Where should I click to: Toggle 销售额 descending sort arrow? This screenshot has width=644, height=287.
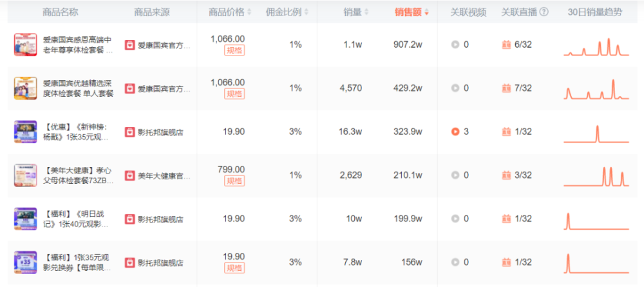tap(426, 13)
